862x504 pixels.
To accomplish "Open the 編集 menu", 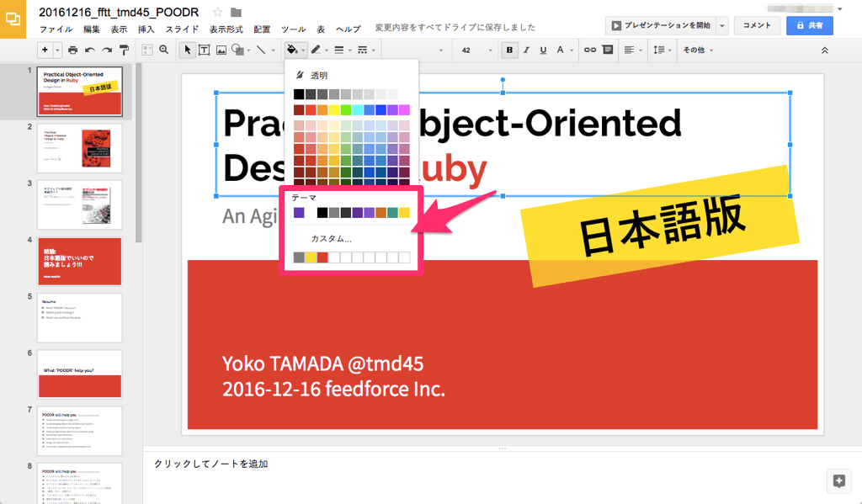I will click(x=91, y=29).
